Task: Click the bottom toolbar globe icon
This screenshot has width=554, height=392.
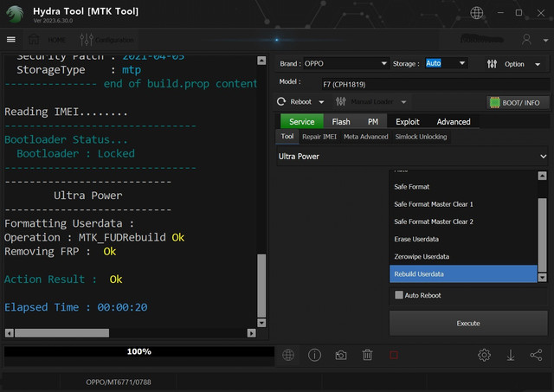Action: (288, 355)
